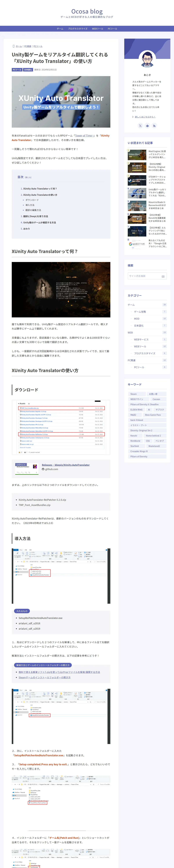Open the 日本語化 subcategory in sidebar

coord(149,325)
